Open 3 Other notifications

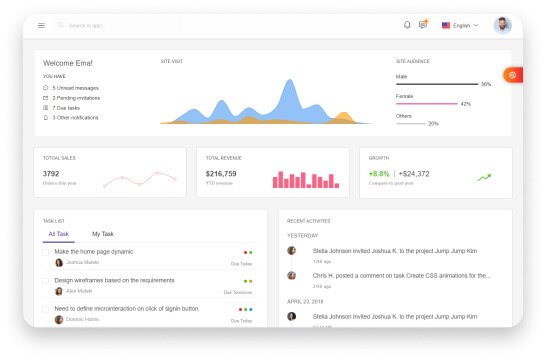pyautogui.click(x=76, y=118)
